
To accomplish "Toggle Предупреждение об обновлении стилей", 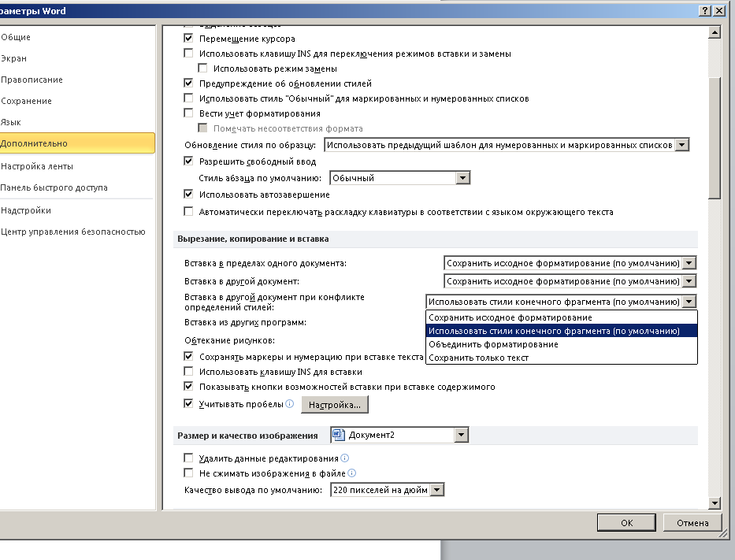I will (x=188, y=83).
